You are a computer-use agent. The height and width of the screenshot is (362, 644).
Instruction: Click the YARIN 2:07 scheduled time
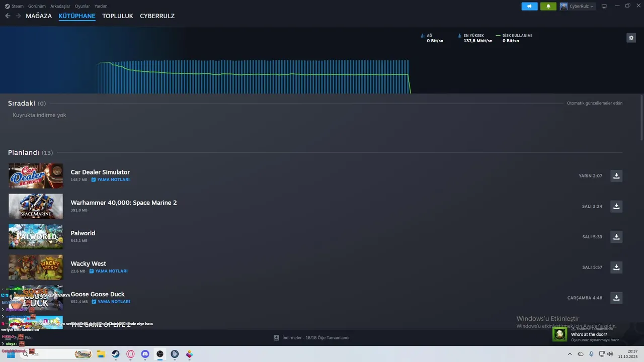(x=590, y=176)
